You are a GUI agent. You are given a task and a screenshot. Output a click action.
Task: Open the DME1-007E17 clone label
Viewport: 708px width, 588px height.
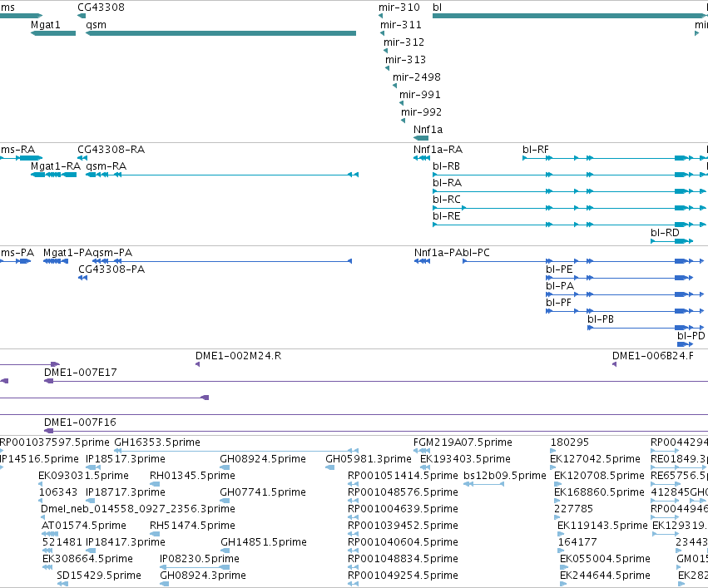pyautogui.click(x=81, y=373)
